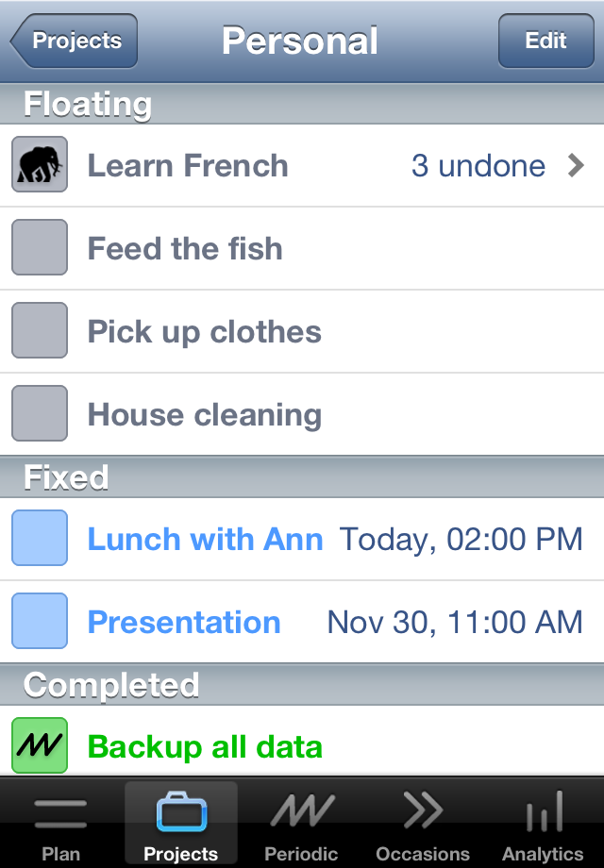604x868 pixels.
Task: Go back to the Projects list
Action: pos(74,41)
